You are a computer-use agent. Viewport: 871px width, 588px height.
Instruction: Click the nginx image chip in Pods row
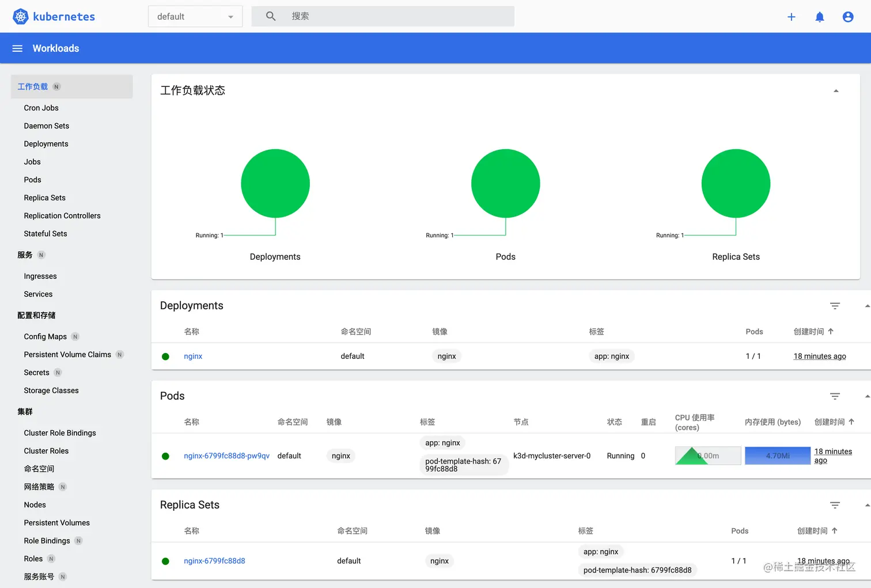pos(341,456)
